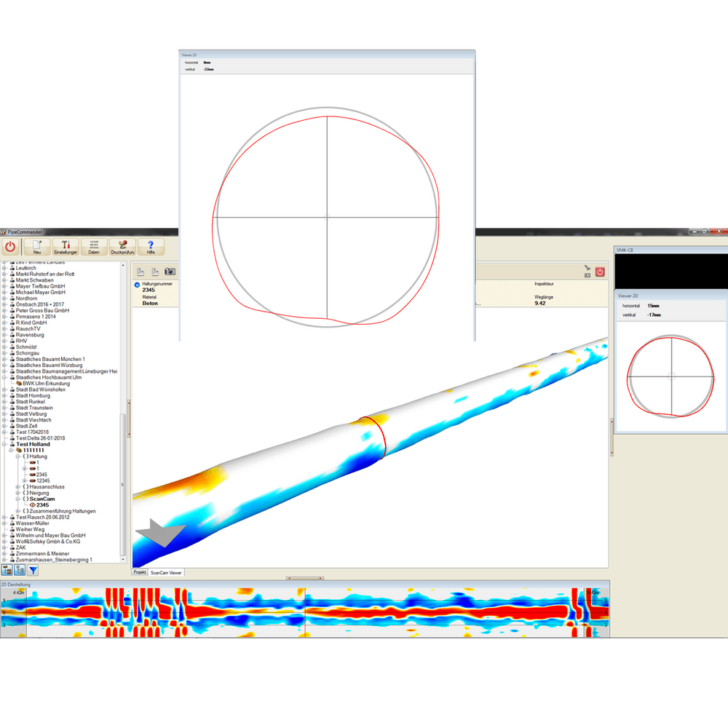Click the camera snapshot icon
The height and width of the screenshot is (728, 728).
(170, 272)
